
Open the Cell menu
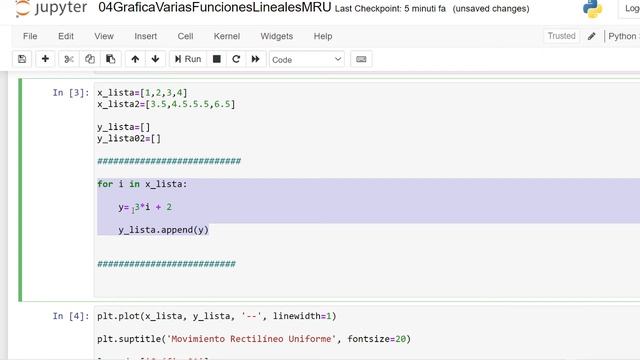pos(185,36)
